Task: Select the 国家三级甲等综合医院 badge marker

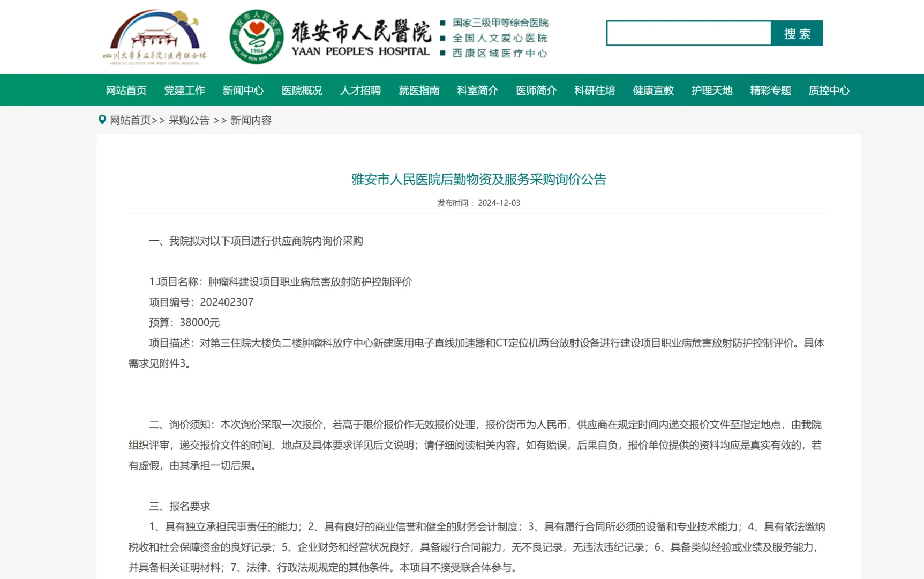Action: (442, 23)
